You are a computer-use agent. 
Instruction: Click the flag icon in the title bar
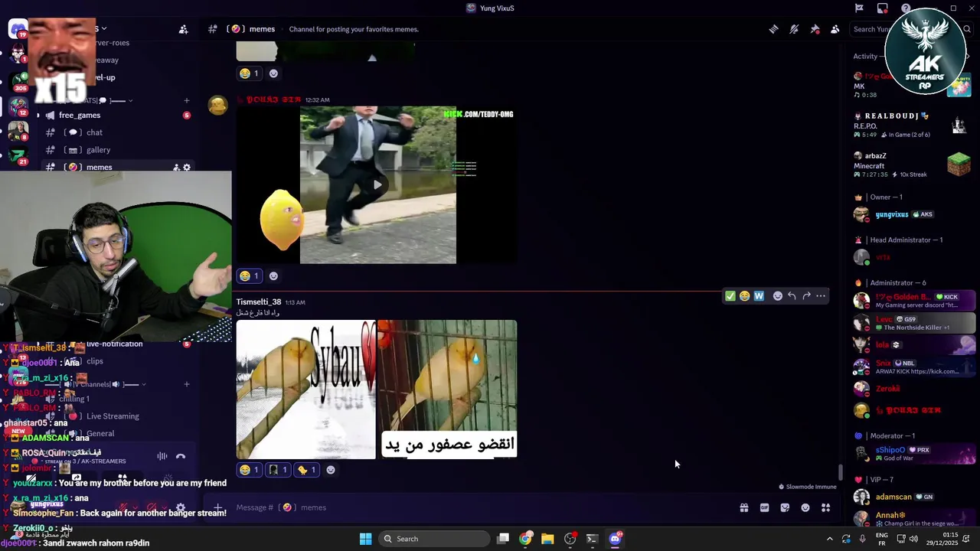(859, 8)
